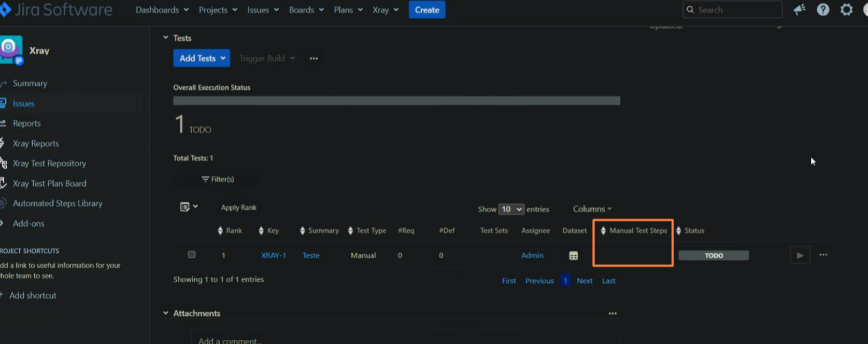The width and height of the screenshot is (868, 344).
Task: Click the notifications megaphone icon
Action: (x=800, y=10)
